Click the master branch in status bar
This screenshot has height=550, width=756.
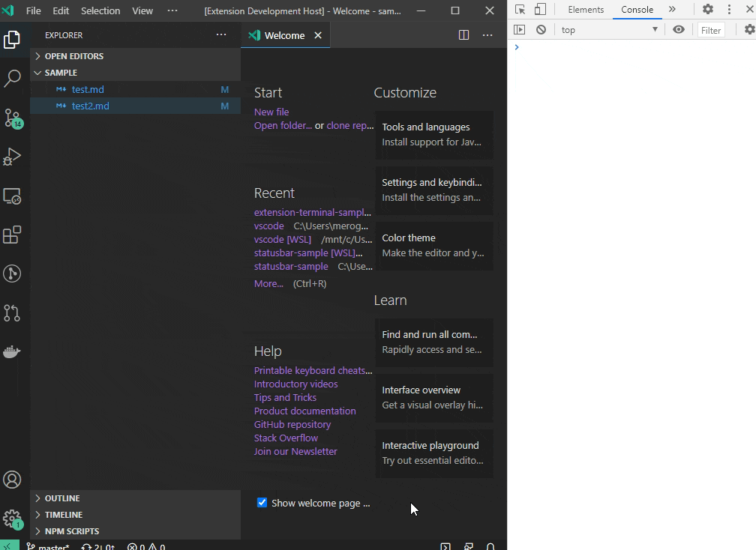(48, 547)
